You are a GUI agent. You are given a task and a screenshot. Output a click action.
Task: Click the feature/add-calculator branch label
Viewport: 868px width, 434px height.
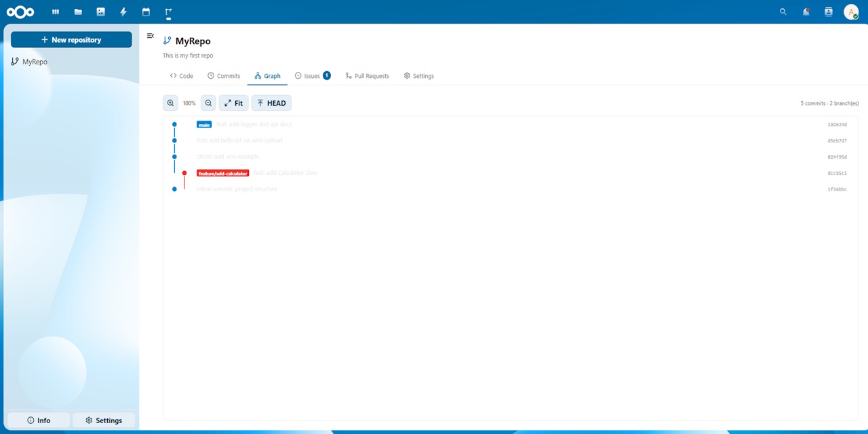point(223,173)
